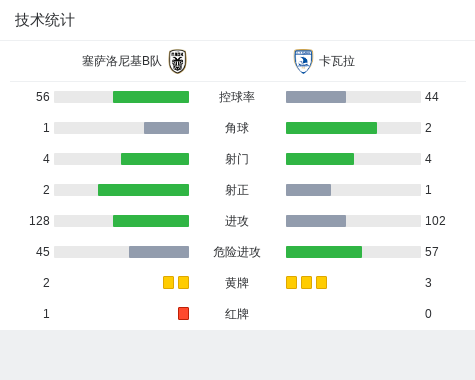Viewport: 475px width, 380px height.
Task: Select the 进攻 stat label
Action: pos(237,221)
